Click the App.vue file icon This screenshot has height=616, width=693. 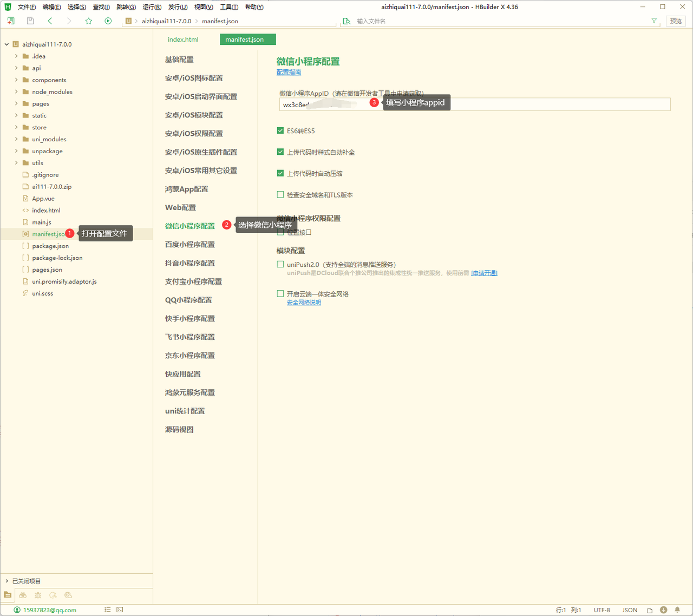(25, 198)
